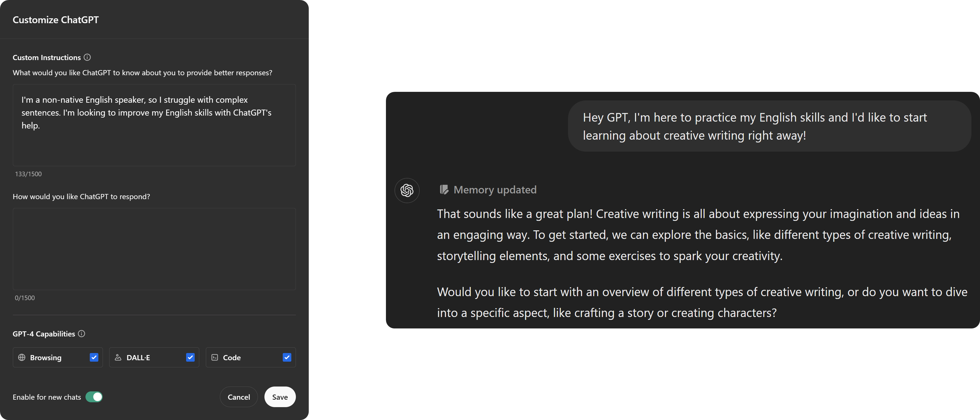Click the Save button
This screenshot has width=980, height=420.
[280, 397]
